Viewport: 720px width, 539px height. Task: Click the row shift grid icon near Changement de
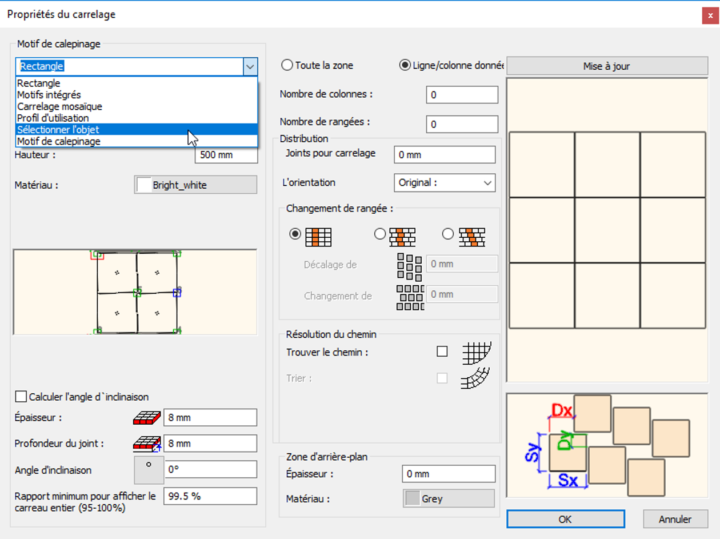pos(410,297)
